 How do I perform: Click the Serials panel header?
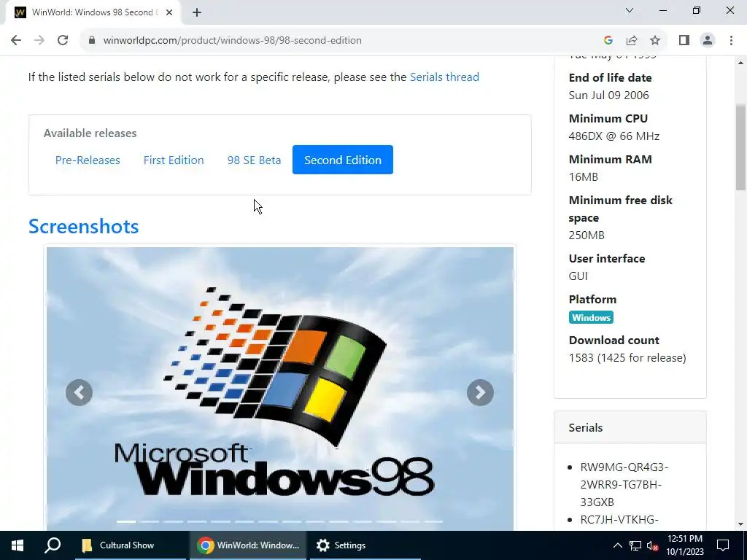(630, 427)
